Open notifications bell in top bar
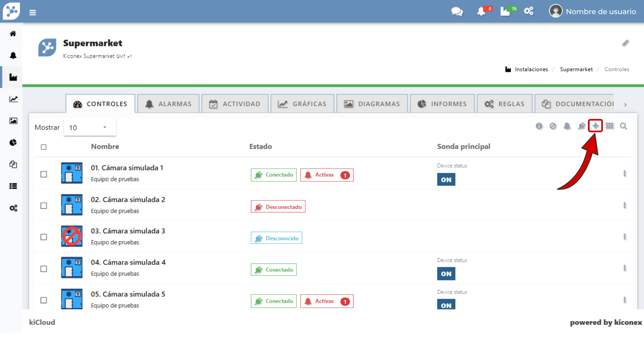This screenshot has width=644, height=362. click(x=481, y=12)
